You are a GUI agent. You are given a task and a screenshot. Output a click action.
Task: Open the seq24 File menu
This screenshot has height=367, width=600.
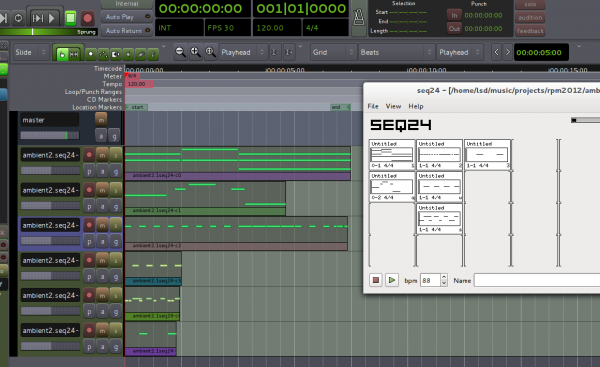pos(373,106)
